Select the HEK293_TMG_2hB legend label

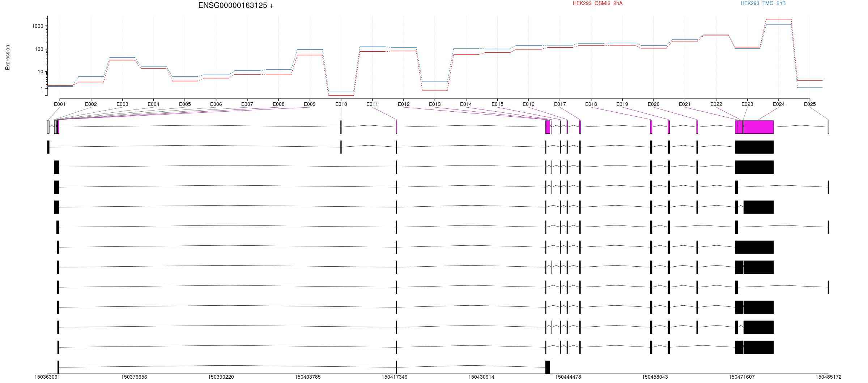(763, 3)
